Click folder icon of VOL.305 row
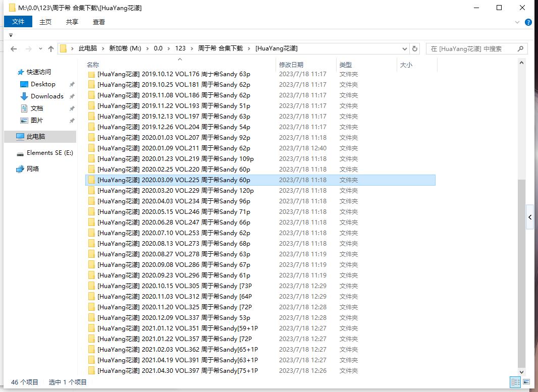Screen dimensions: 538x392 [91, 286]
